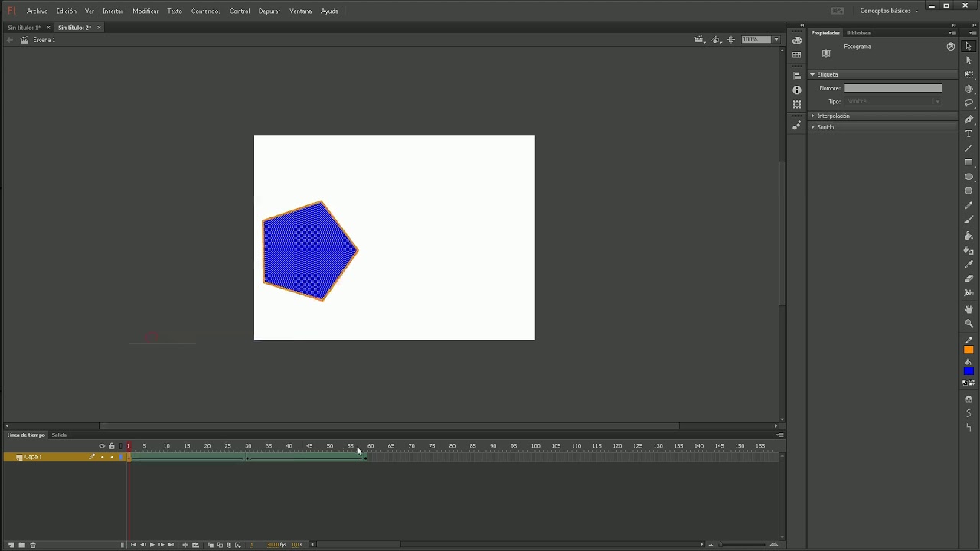Viewport: 980px width, 551px height.
Task: Toggle lock all layers padlock header
Action: click(112, 446)
